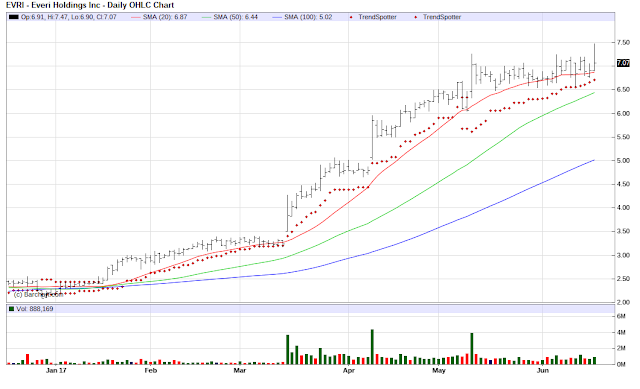Click the first TrendSpotter legend label
This screenshot has width=640, height=389.
[x=378, y=17]
